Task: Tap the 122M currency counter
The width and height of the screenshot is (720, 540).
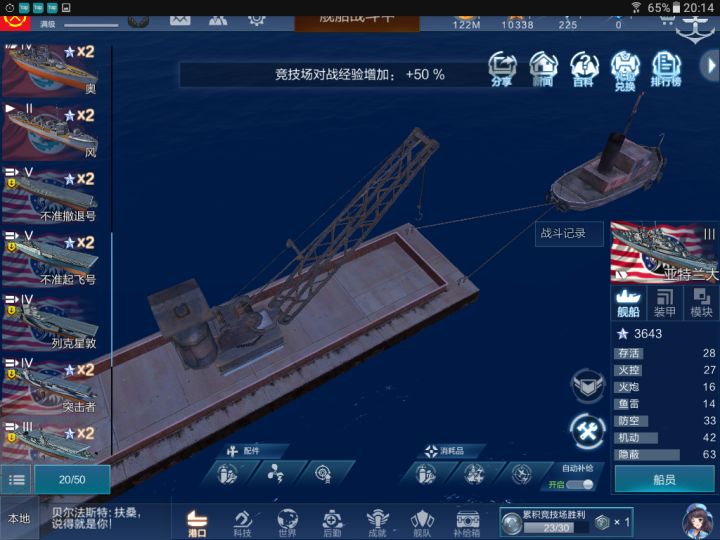Action: (466, 24)
